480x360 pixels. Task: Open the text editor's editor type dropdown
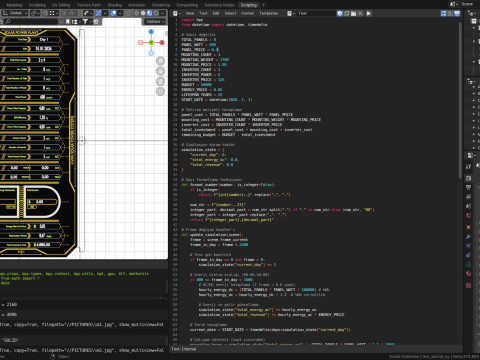(x=177, y=13)
